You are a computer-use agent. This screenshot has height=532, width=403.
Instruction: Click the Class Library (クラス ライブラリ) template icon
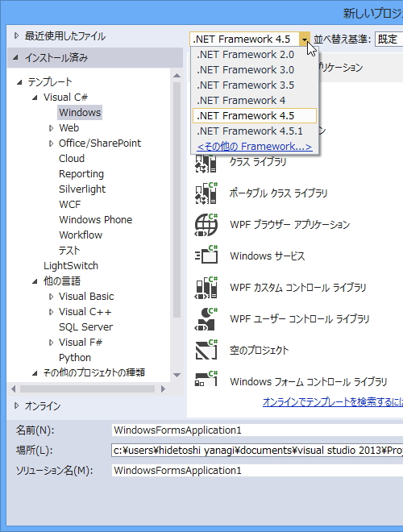tap(206, 163)
